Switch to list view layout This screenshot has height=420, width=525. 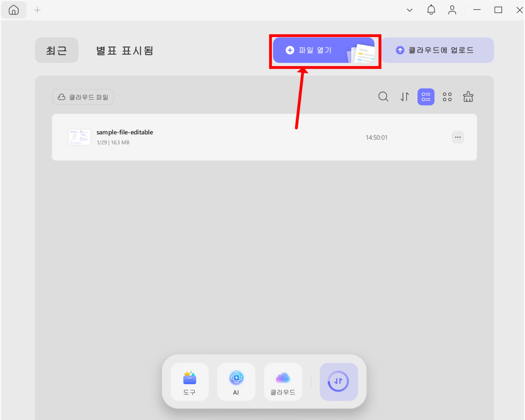[426, 97]
